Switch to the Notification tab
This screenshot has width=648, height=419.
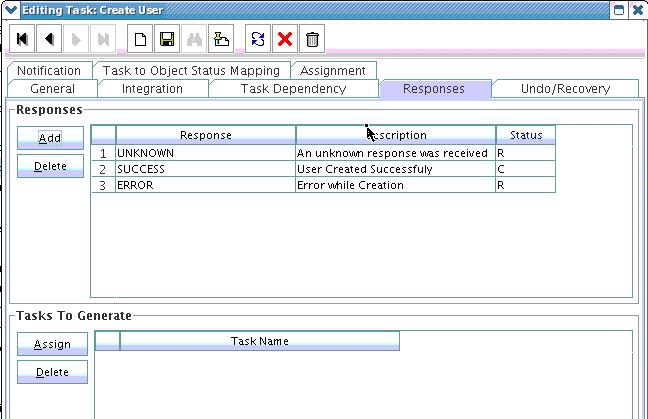(x=49, y=70)
